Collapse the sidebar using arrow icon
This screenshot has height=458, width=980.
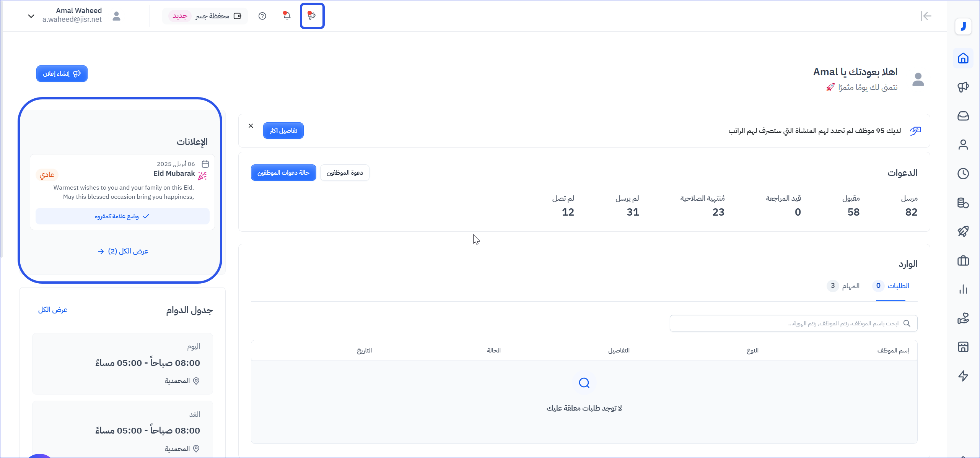click(x=926, y=16)
